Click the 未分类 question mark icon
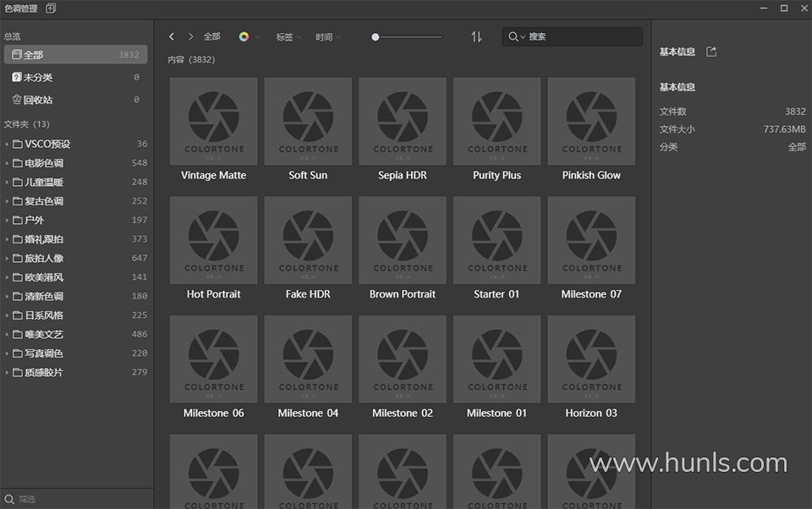The image size is (812, 509). (17, 77)
